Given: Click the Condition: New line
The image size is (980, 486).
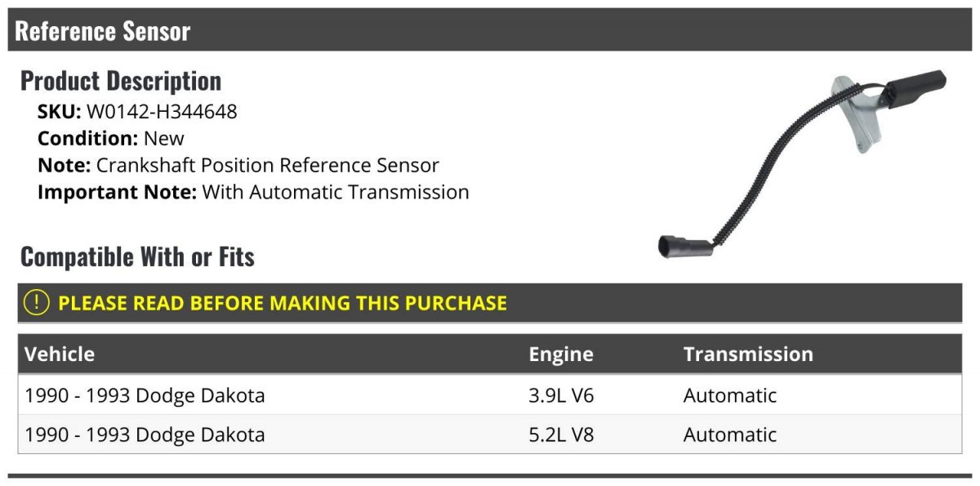Looking at the screenshot, I should pos(111,139).
